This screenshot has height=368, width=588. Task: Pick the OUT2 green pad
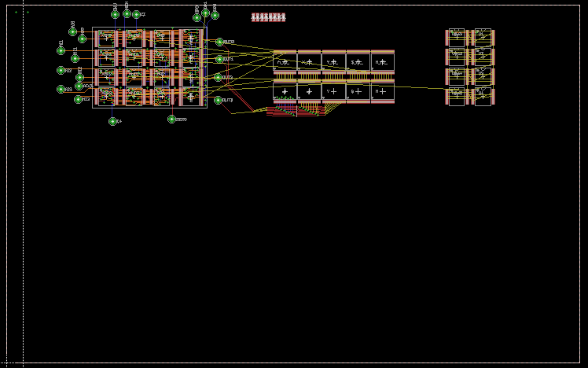(x=219, y=78)
